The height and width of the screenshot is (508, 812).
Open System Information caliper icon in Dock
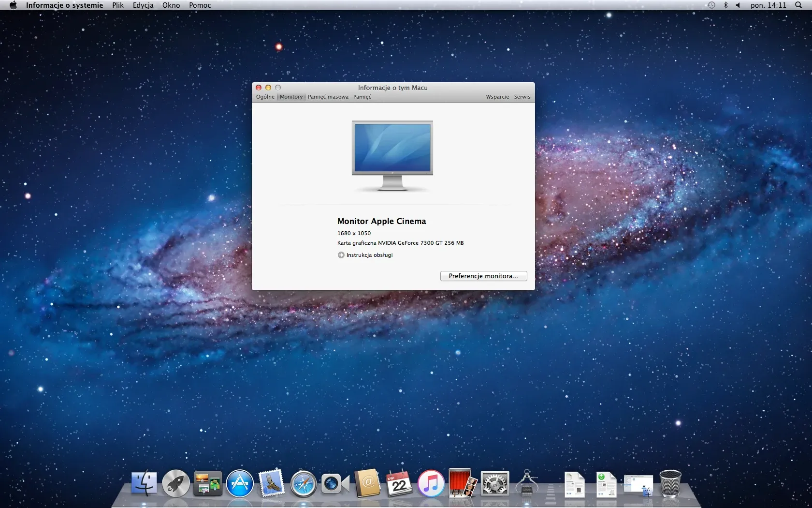click(x=527, y=483)
